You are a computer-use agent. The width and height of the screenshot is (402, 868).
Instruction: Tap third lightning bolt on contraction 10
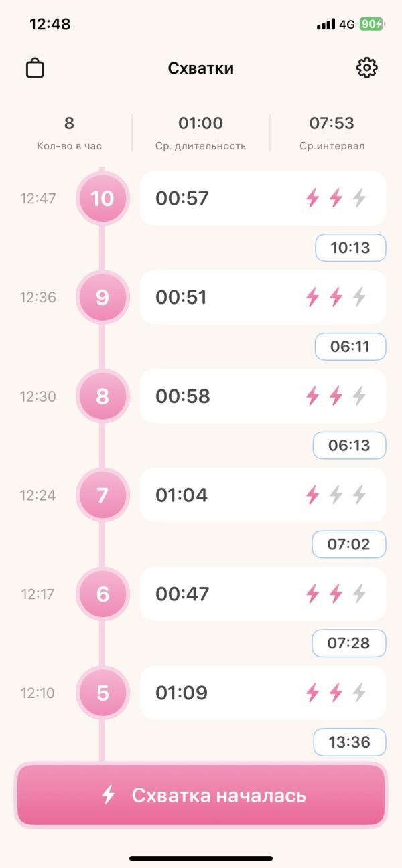tap(360, 198)
